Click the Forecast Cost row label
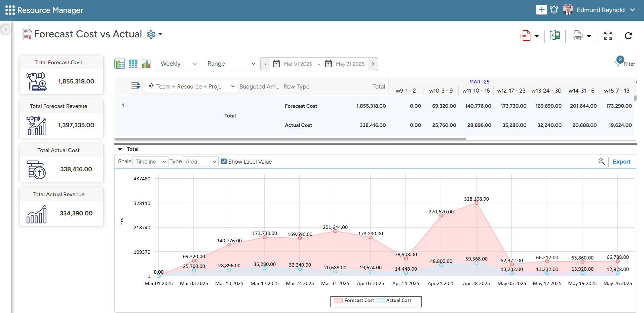Image resolution: width=644 pixels, height=313 pixels. pyautogui.click(x=301, y=106)
